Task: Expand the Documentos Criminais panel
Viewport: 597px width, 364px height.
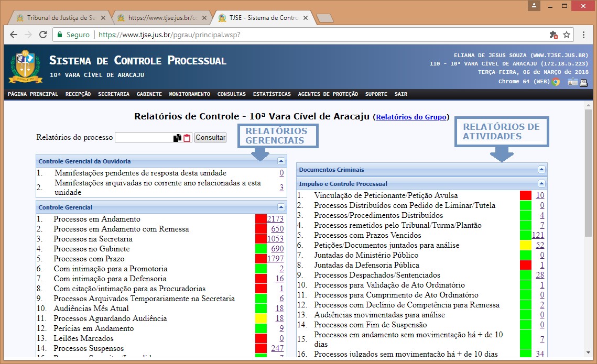Action: [541, 170]
